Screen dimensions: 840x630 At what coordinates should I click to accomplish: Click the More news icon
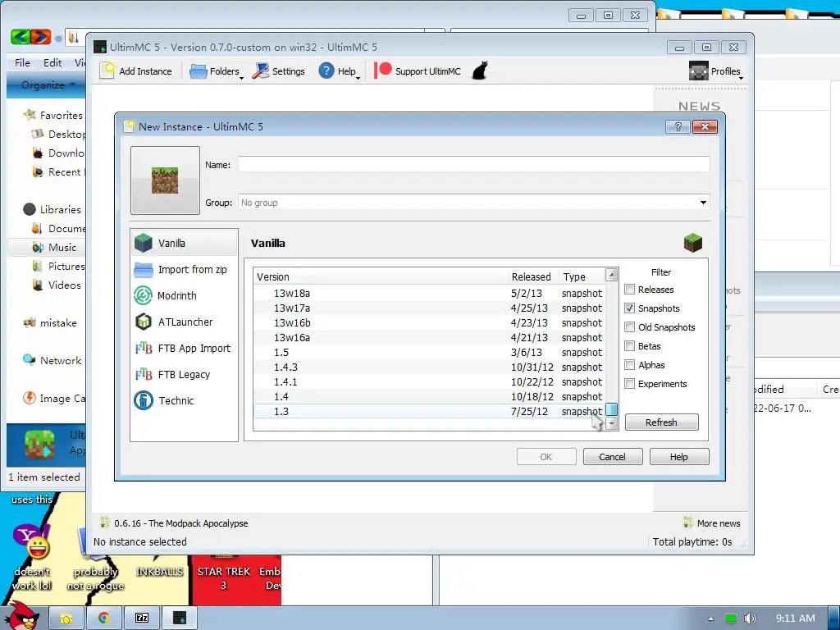[688, 523]
